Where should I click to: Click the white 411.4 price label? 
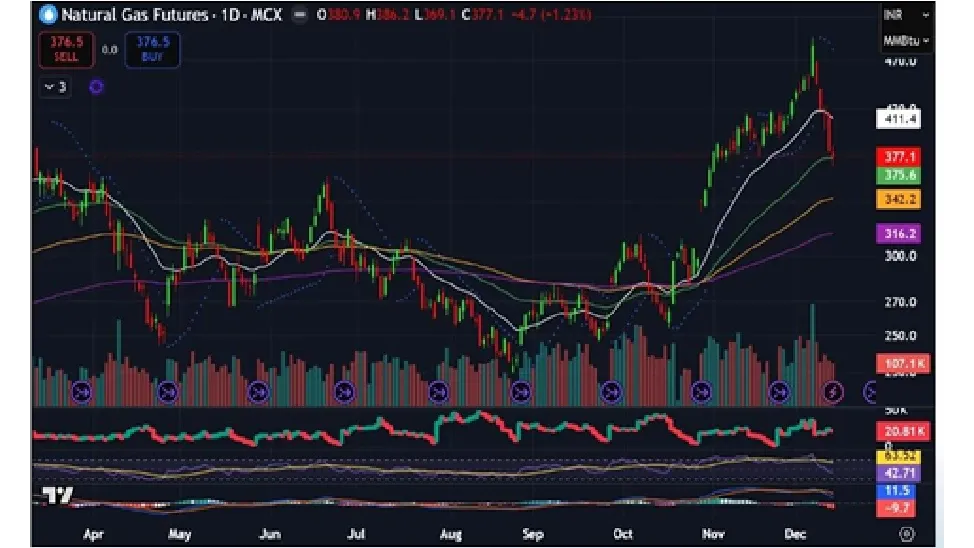coord(898,119)
